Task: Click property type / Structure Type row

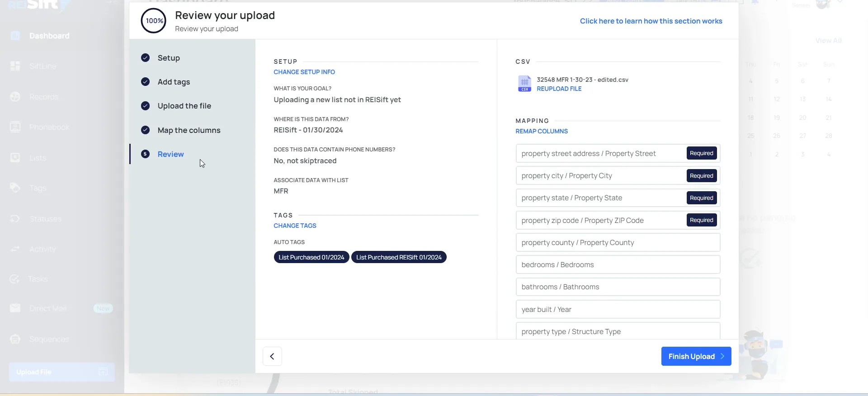Action: pos(618,331)
